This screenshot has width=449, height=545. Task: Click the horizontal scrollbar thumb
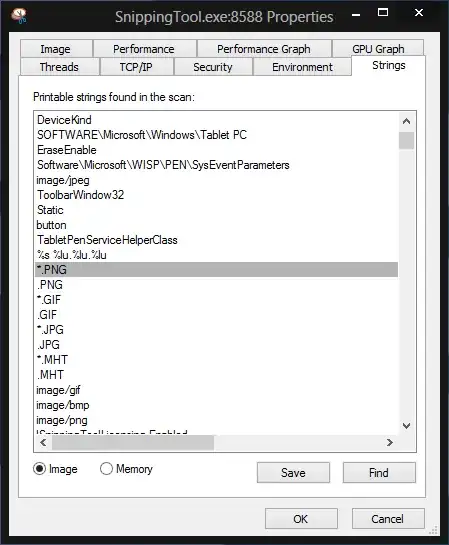pyautogui.click(x=133, y=442)
